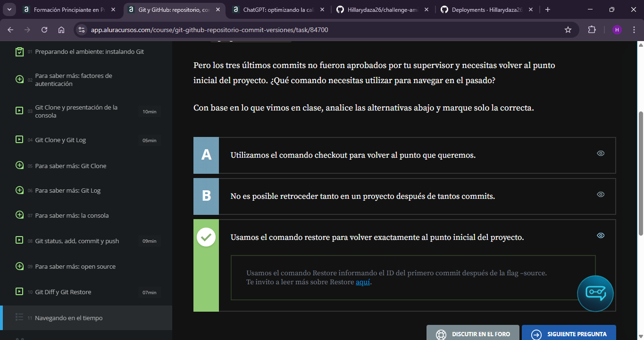Click plus icon beside Para saber más: Git Log
This screenshot has width=644, height=340.
[x=19, y=190]
